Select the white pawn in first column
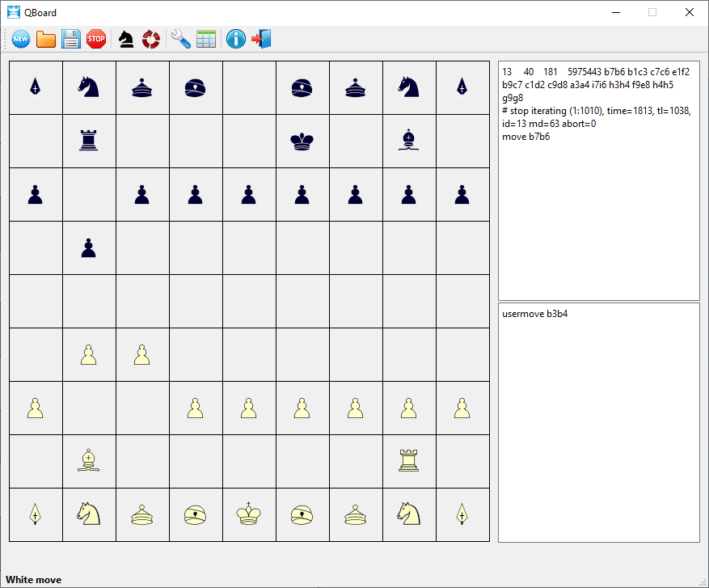This screenshot has height=588, width=709. [x=36, y=408]
